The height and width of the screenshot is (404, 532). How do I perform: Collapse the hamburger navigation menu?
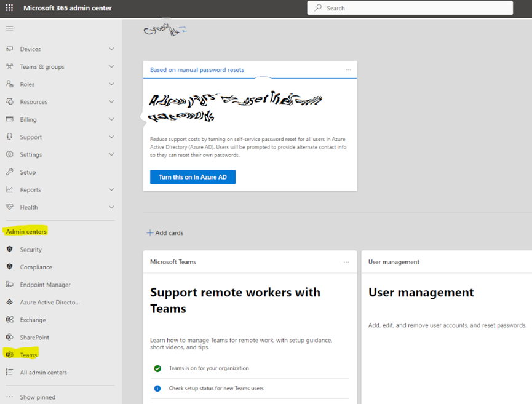9,28
